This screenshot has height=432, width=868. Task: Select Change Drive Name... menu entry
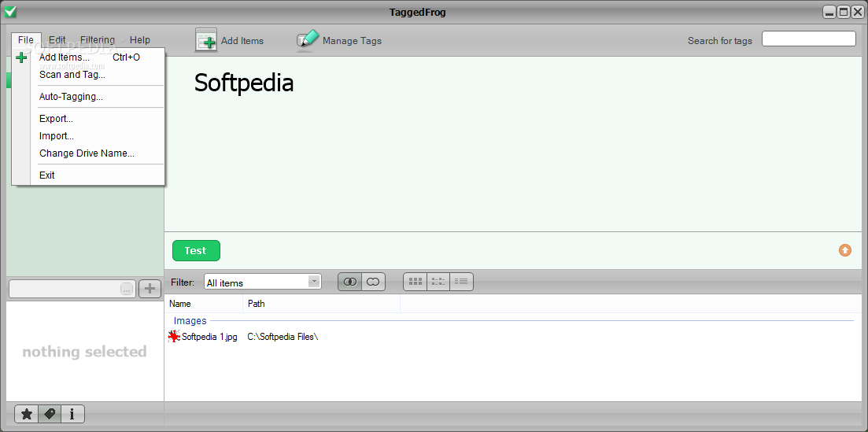click(89, 153)
